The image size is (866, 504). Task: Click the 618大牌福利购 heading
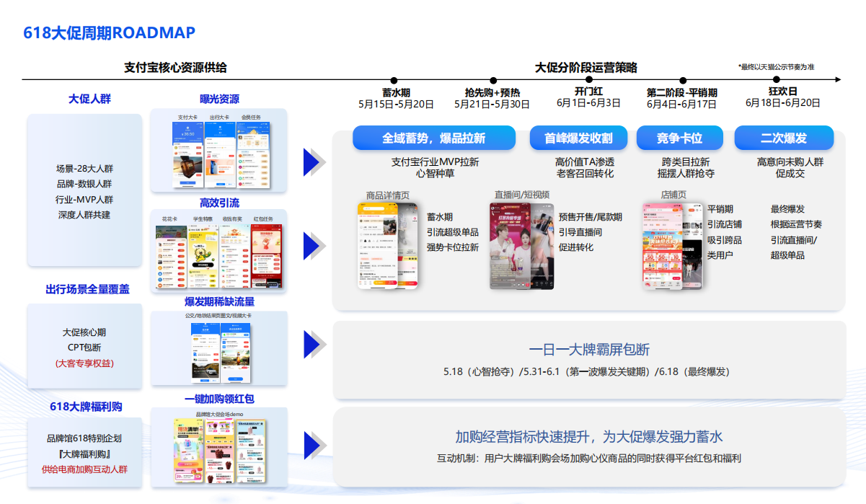[85, 407]
